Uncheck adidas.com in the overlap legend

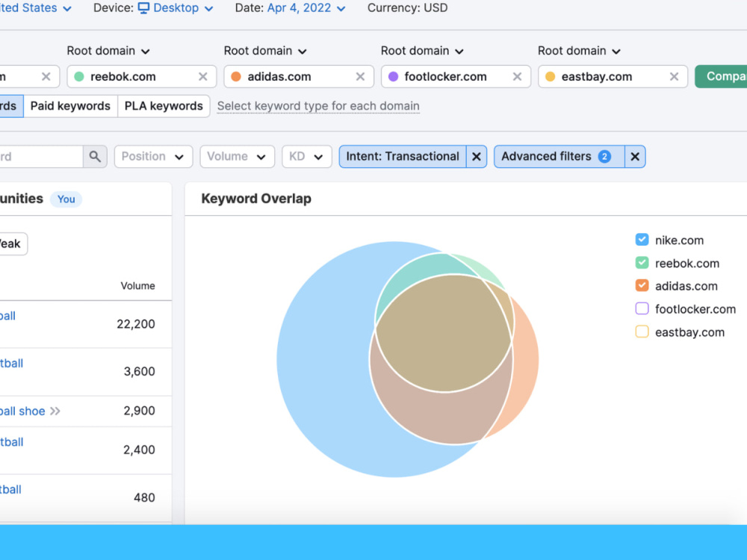point(642,285)
